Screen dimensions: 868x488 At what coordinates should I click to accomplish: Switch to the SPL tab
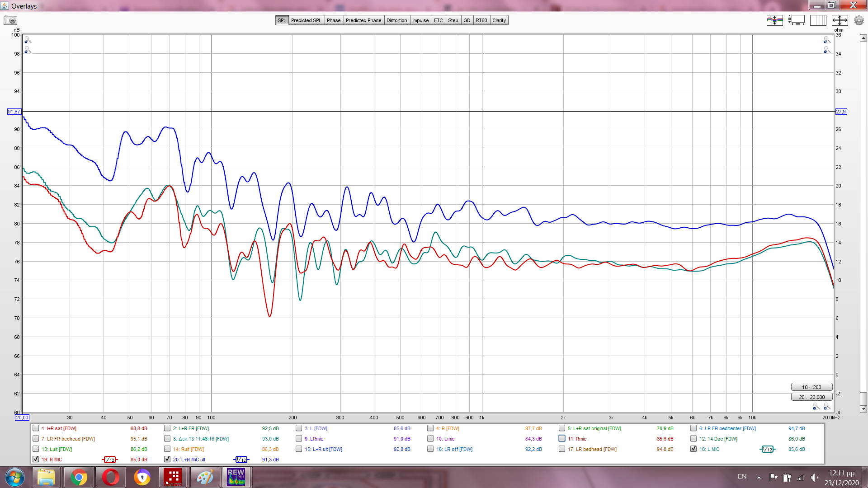pos(282,20)
